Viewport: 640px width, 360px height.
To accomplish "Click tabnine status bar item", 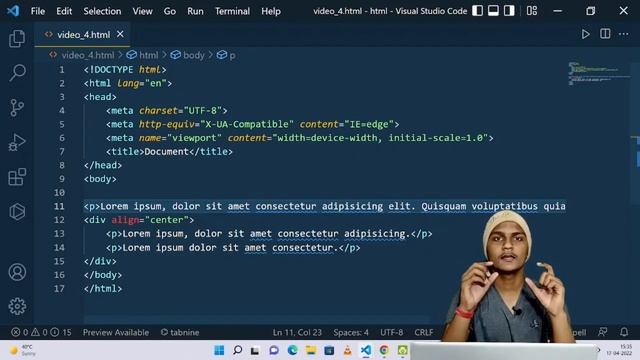I will pos(180,332).
